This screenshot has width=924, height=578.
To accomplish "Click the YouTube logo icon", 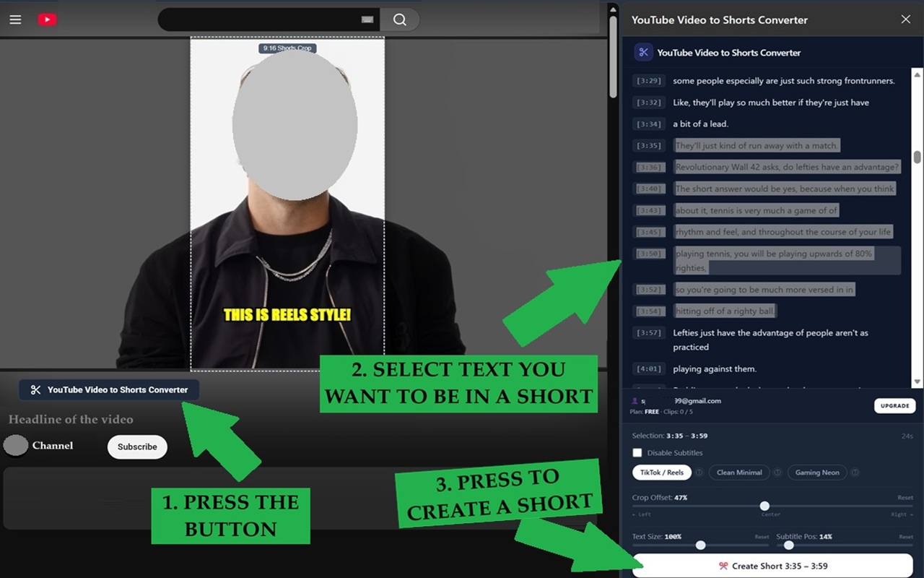I will (48, 20).
